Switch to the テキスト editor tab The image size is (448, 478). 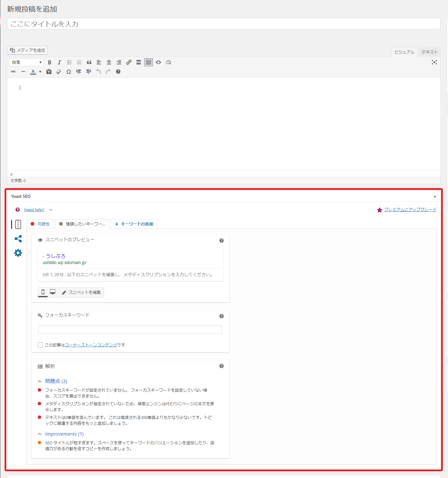tap(429, 52)
